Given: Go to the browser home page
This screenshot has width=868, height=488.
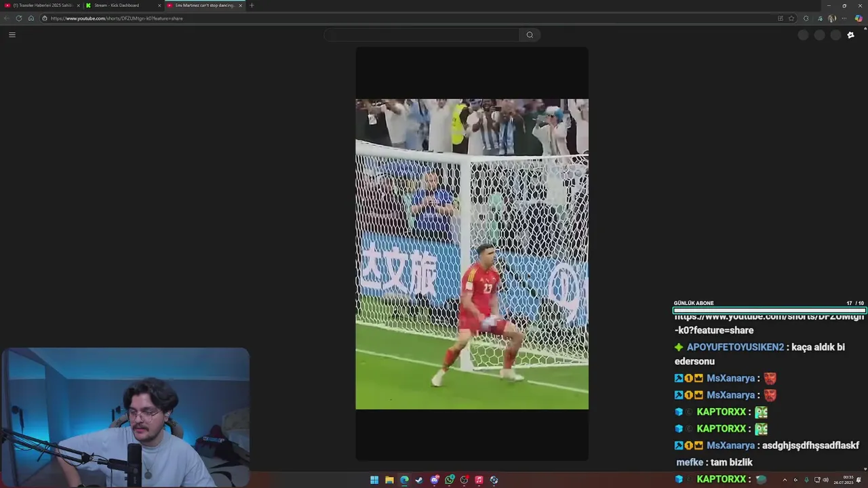Looking at the screenshot, I should coord(31,18).
